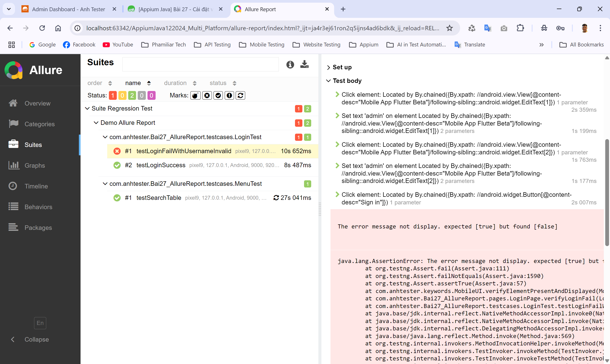Open the Packages view

click(x=38, y=228)
